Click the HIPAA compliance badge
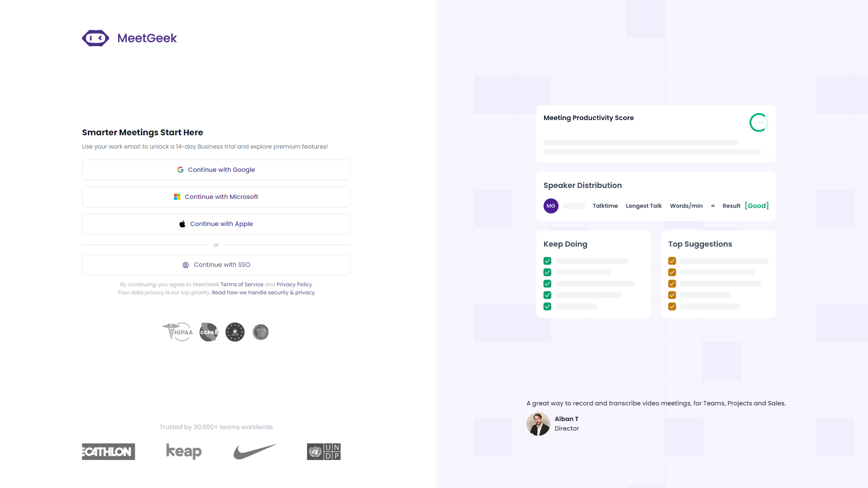 click(178, 332)
